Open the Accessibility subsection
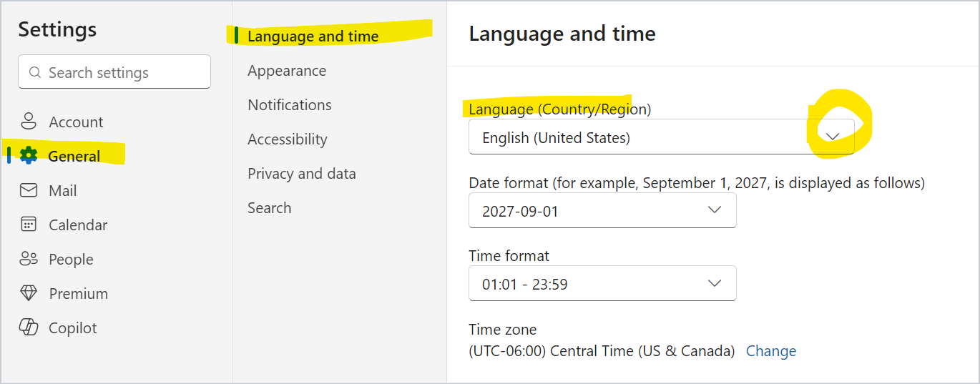 pos(288,139)
